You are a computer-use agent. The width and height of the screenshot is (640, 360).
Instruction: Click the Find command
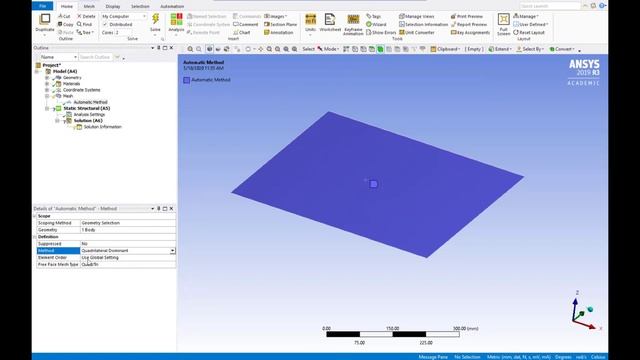pyautogui.click(x=84, y=24)
